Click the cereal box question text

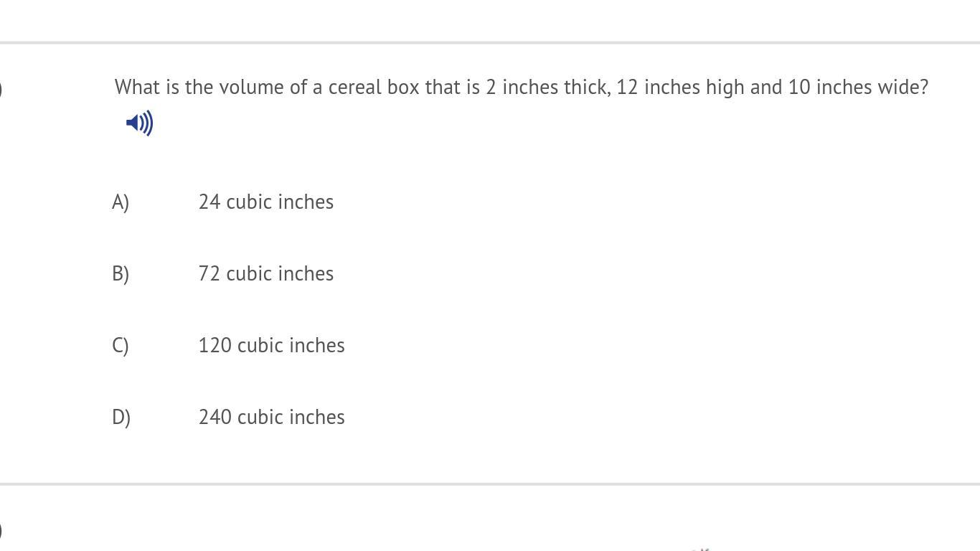pos(522,87)
